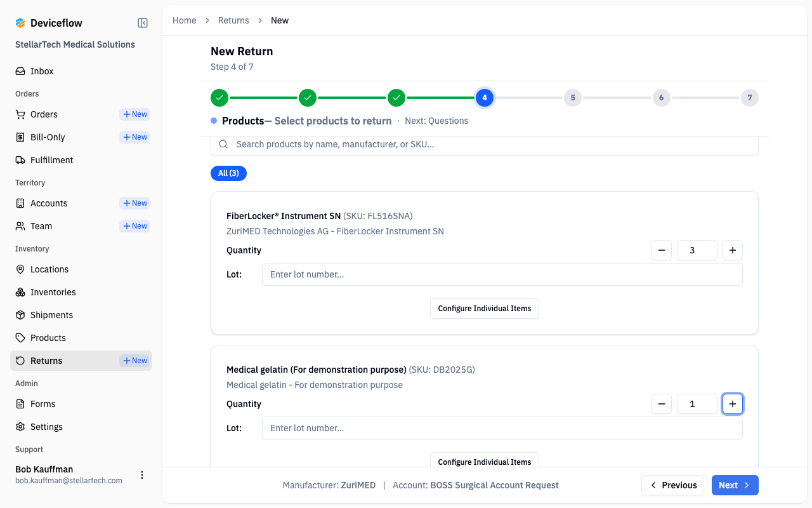Click completed step two circle
This screenshot has width=812, height=508.
point(308,98)
